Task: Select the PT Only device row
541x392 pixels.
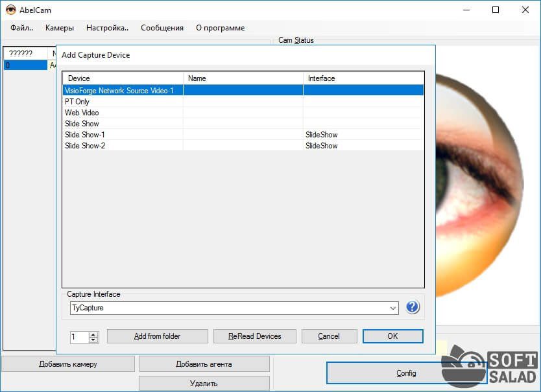Action: (243, 101)
